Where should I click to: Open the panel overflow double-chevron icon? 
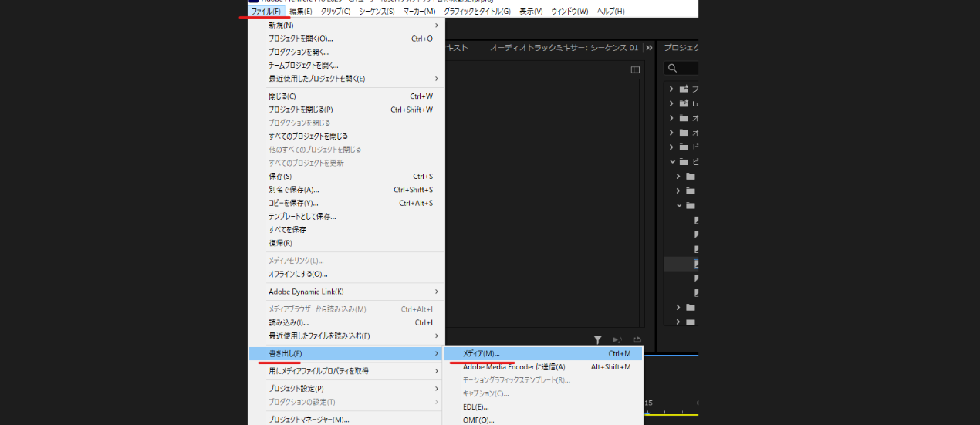tap(649, 48)
